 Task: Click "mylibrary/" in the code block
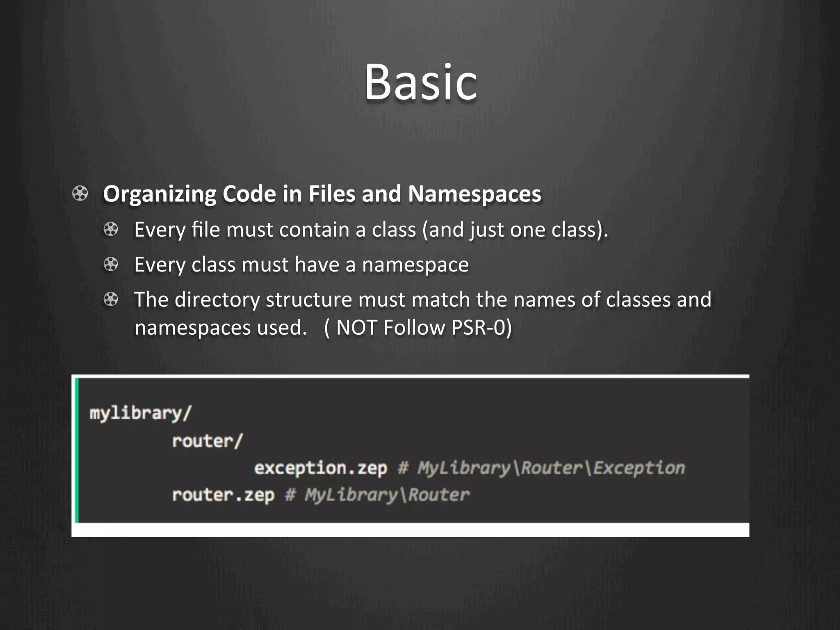(x=141, y=413)
